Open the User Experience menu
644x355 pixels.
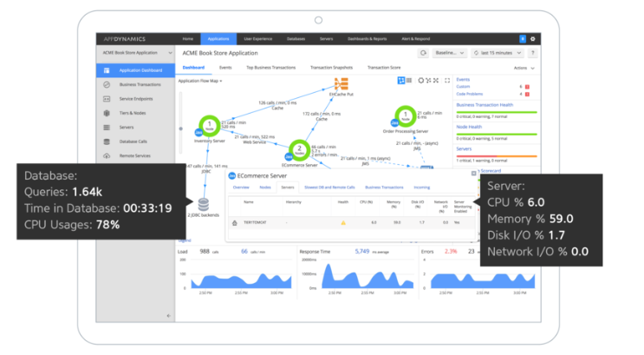258,39
